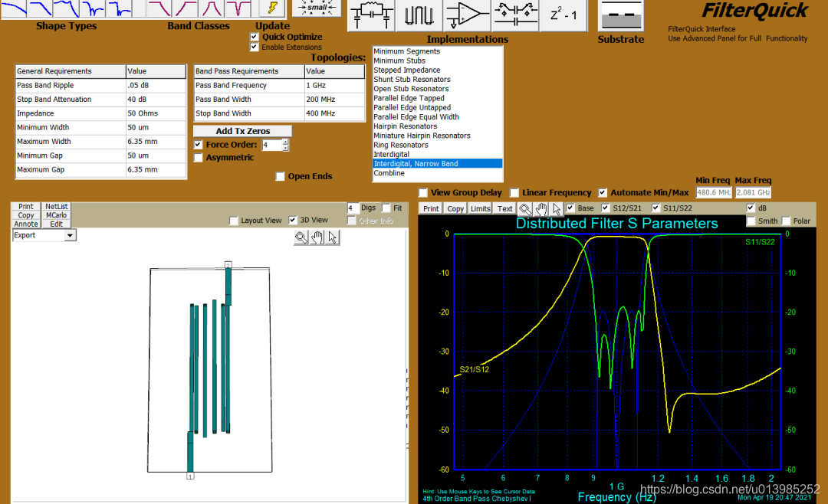Viewport: 828px width, 504px height.
Task: Select S-parameter plot magnifier zoom tool
Action: 525,209
